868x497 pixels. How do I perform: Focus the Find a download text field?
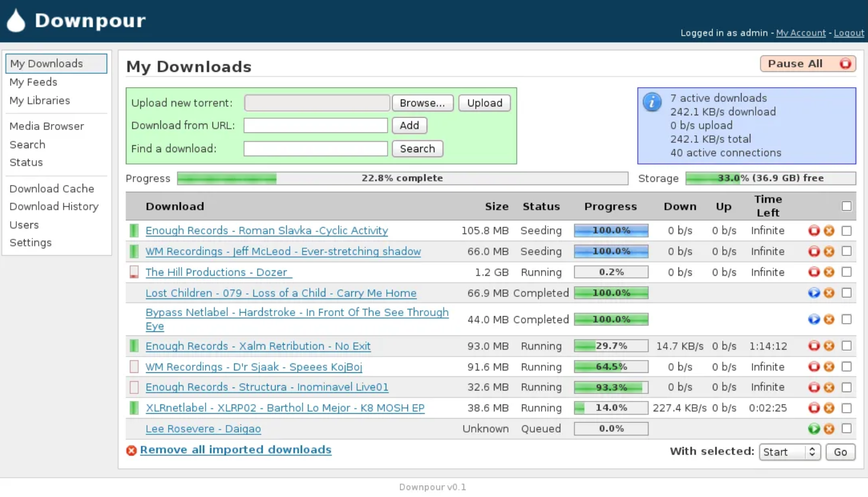pyautogui.click(x=315, y=149)
